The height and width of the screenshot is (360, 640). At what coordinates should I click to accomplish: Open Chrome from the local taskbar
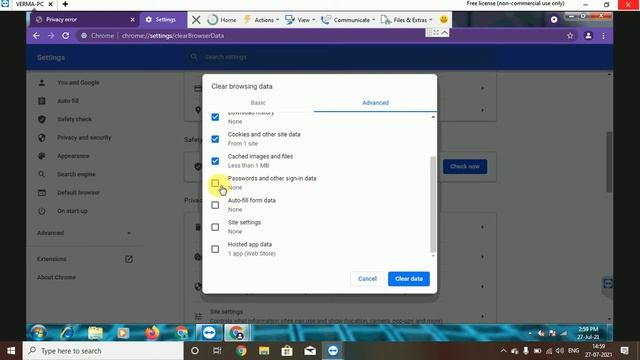tap(241, 351)
